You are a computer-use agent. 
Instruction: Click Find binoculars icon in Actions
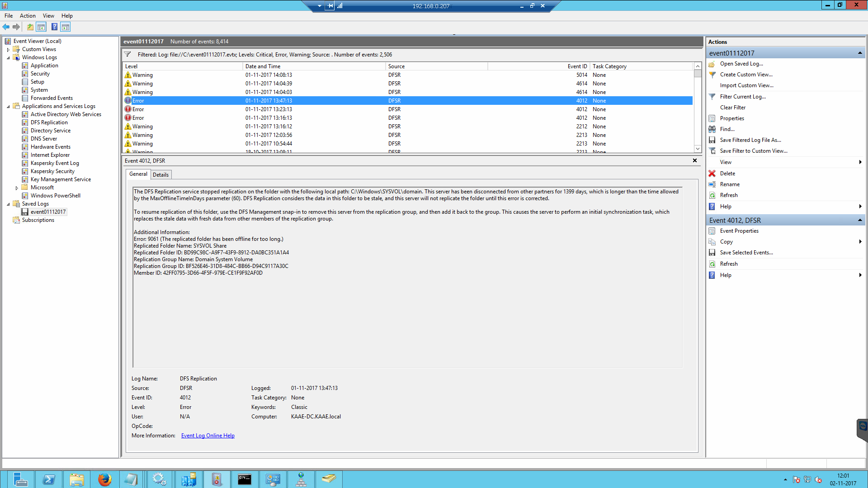[712, 129]
